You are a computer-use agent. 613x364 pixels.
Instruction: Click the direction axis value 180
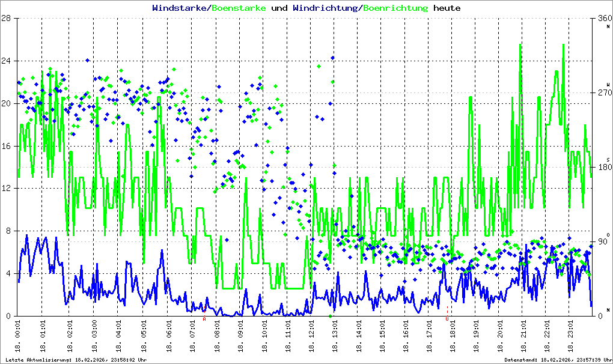point(605,167)
